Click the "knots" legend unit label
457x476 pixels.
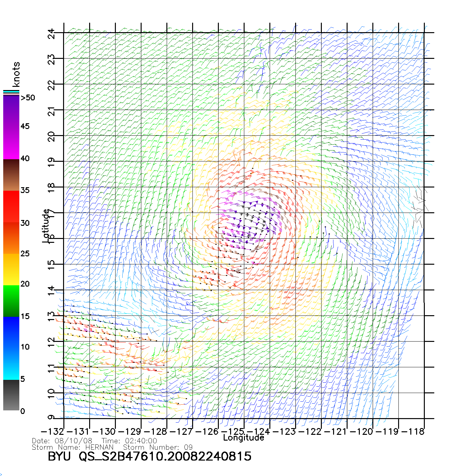point(16,74)
